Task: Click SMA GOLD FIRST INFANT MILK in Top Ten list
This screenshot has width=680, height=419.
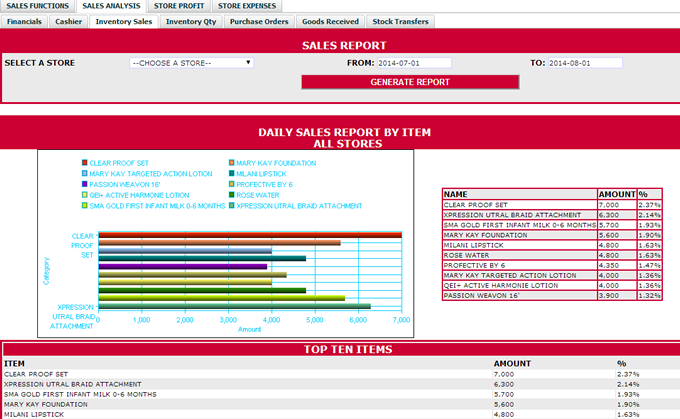Action: tap(80, 394)
